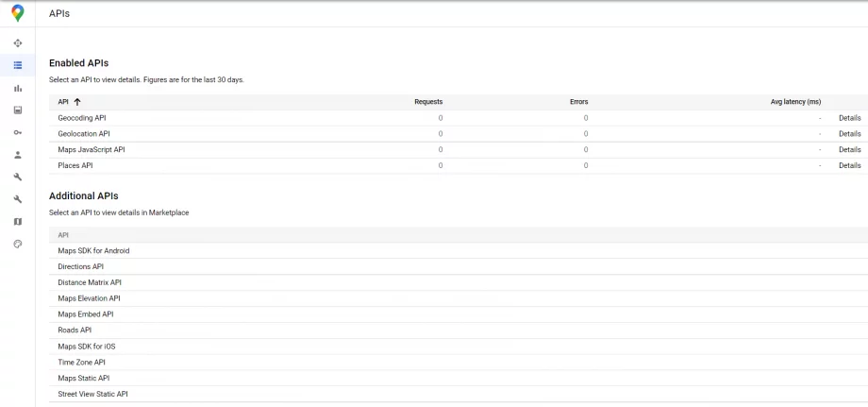This screenshot has height=407, width=868.
Task: Sort by API column arrow
Action: click(x=77, y=102)
